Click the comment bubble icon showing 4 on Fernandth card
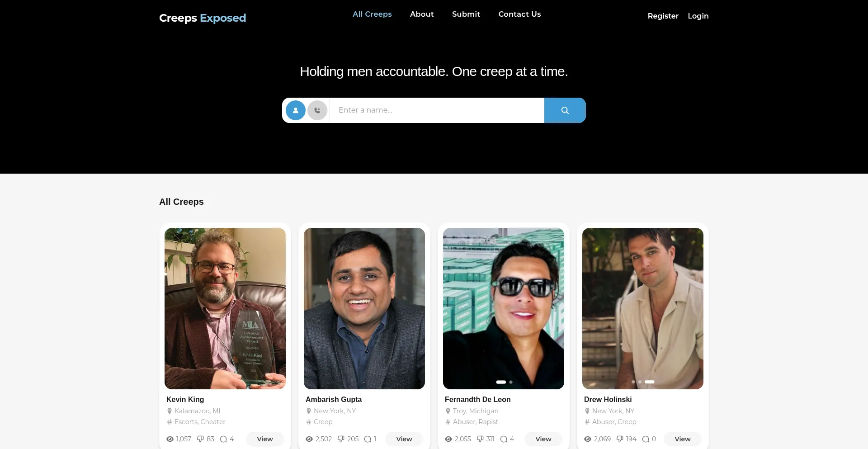868x449 pixels. [504, 439]
